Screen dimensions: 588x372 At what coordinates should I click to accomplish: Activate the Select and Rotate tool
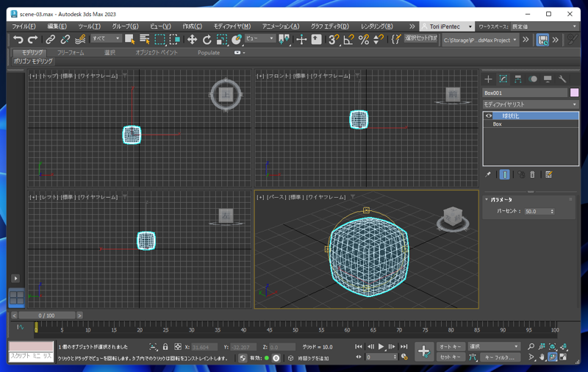(x=207, y=40)
